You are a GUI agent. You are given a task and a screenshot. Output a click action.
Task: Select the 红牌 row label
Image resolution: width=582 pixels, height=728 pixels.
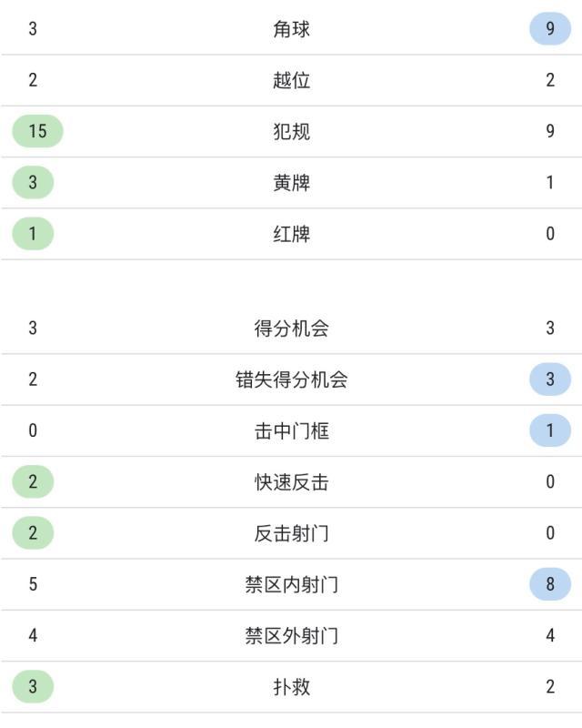(x=291, y=234)
